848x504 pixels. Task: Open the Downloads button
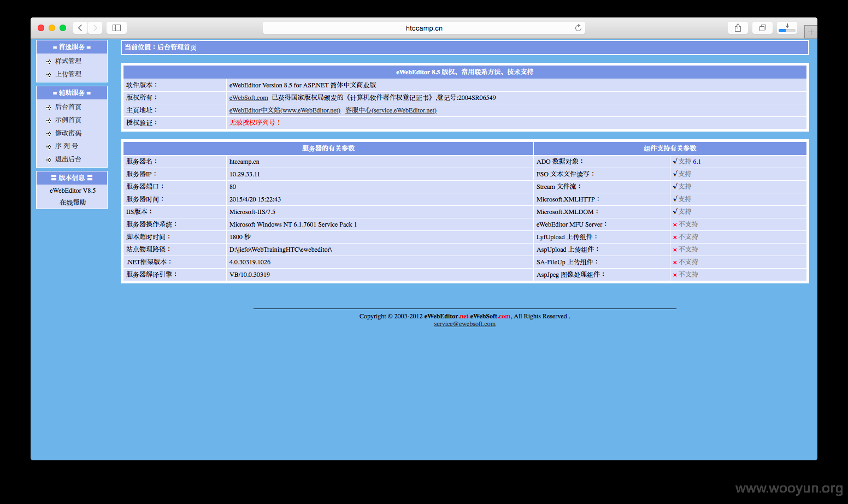(787, 28)
